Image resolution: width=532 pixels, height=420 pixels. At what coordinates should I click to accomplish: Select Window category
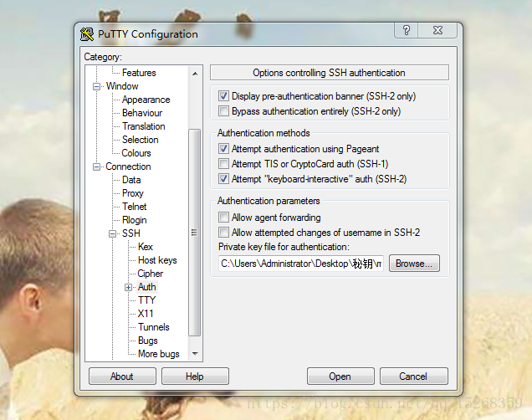click(x=122, y=86)
